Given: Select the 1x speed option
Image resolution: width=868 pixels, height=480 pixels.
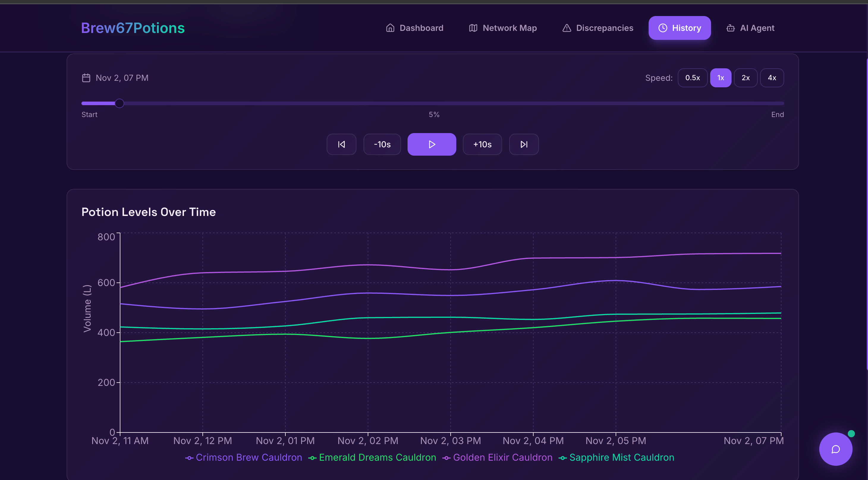Looking at the screenshot, I should (x=721, y=78).
